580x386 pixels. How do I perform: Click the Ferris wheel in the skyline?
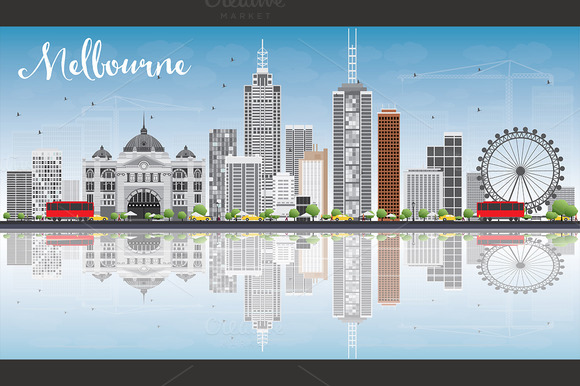click(x=520, y=170)
